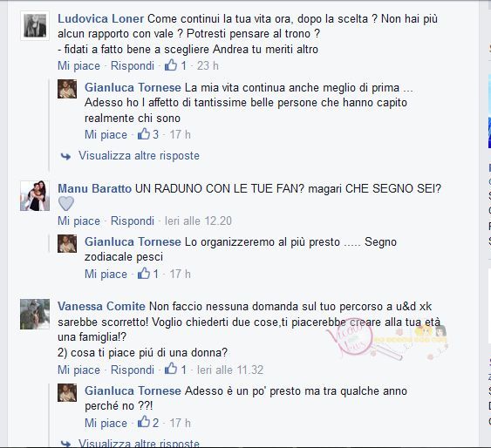
Task: Reply to Manu Baratto's comment with Rispondi
Action: point(133,221)
